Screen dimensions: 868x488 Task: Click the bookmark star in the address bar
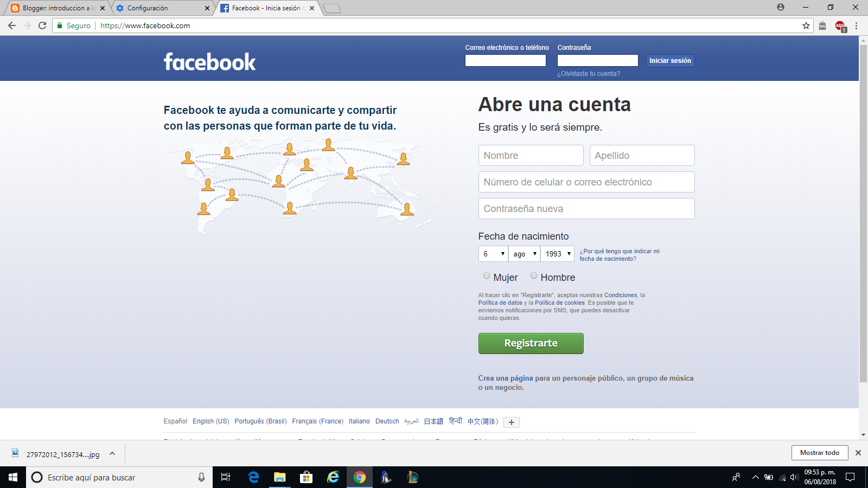805,25
